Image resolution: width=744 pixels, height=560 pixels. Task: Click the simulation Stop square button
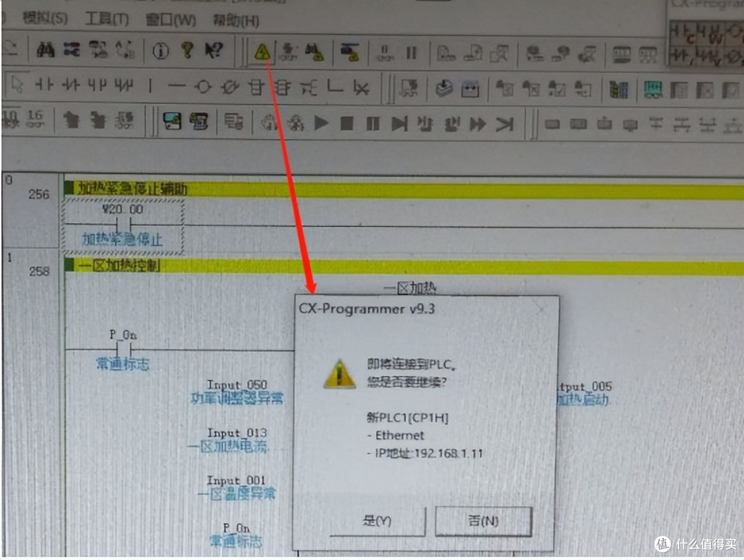point(347,124)
